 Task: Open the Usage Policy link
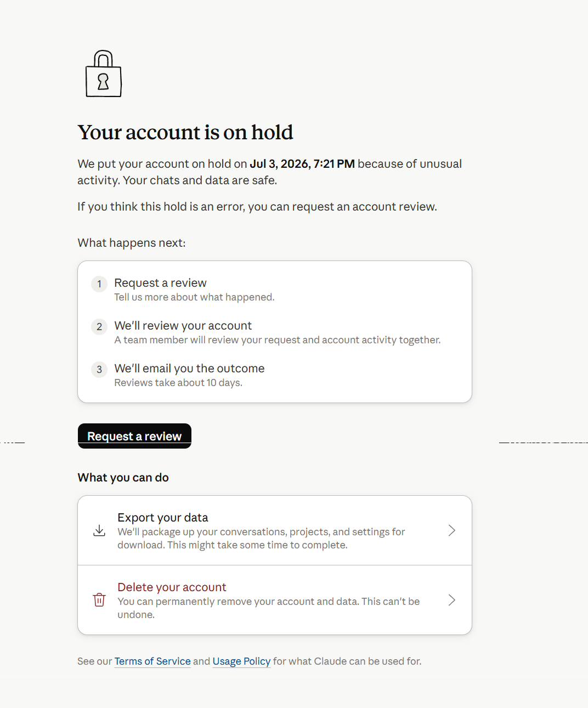tap(241, 661)
